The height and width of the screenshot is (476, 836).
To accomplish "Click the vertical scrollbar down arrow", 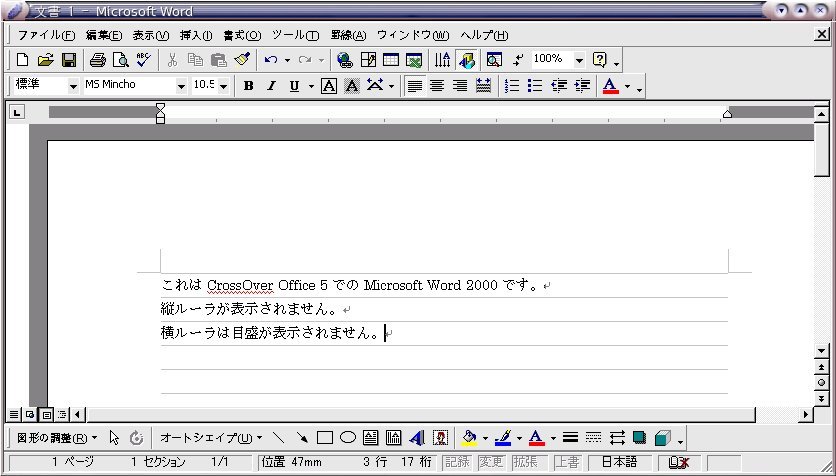I will (821, 351).
